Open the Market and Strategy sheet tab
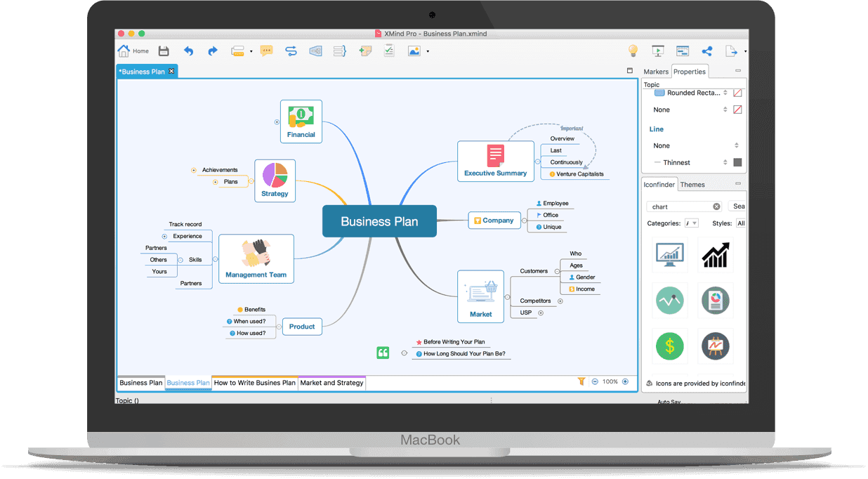The height and width of the screenshot is (479, 868). 331,383
